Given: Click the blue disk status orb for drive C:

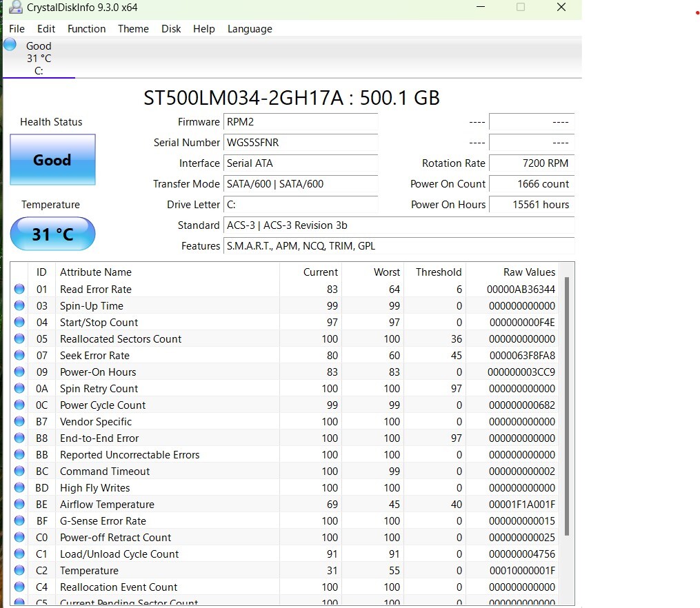Looking at the screenshot, I should pos(10,45).
